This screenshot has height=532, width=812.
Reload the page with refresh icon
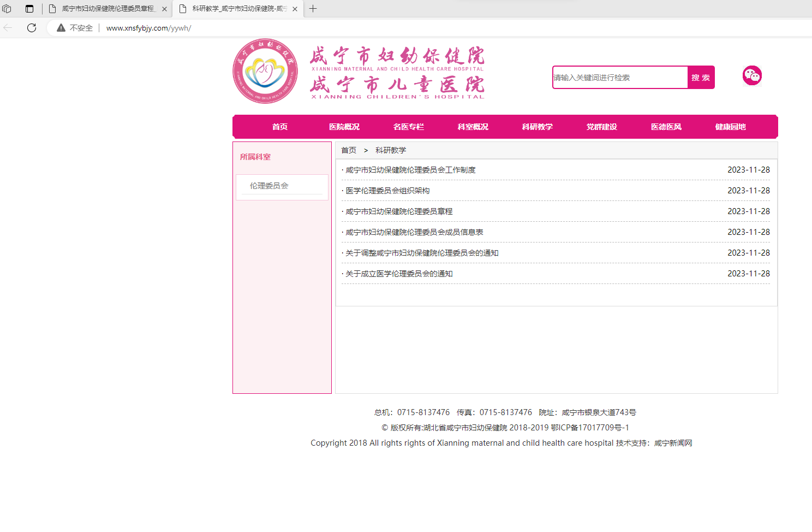32,28
